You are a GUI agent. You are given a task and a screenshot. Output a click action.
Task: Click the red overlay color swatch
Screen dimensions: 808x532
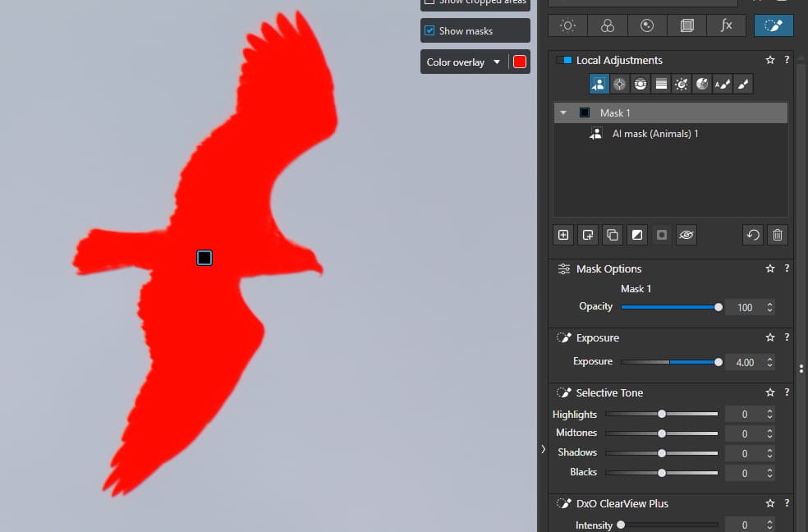pos(520,62)
